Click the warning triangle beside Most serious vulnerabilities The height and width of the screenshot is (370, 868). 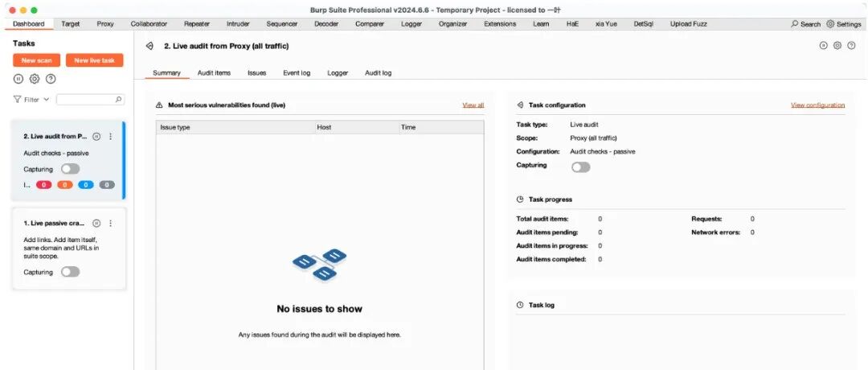[x=159, y=105]
